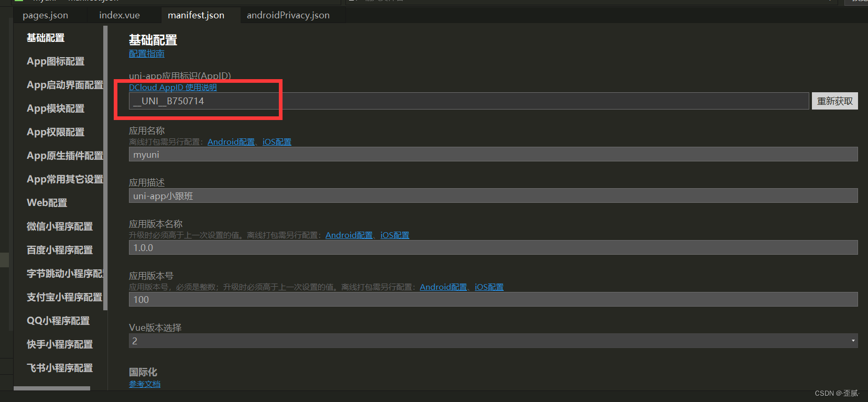Image resolution: width=868 pixels, height=402 pixels.
Task: Show App原生插件配置 section
Action: point(65,156)
